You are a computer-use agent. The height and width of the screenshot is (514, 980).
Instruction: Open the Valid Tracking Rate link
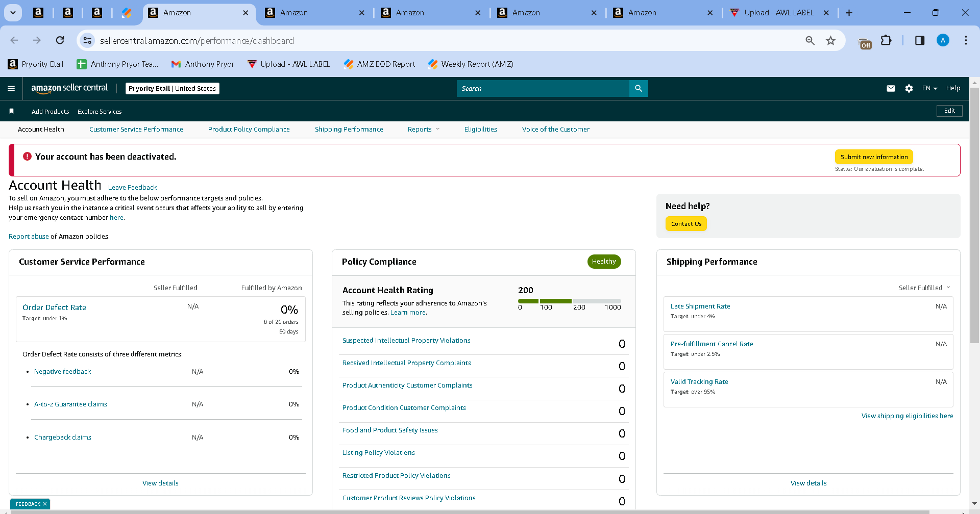point(699,382)
